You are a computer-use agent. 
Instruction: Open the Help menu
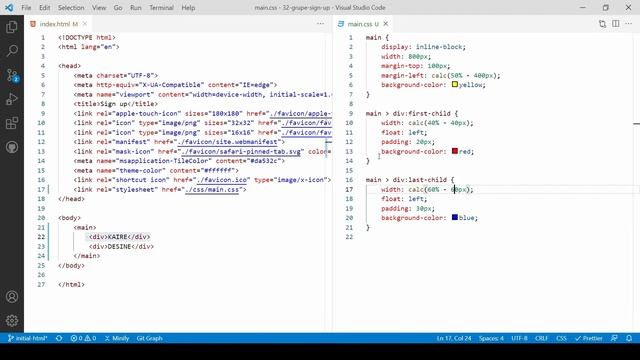click(x=188, y=8)
